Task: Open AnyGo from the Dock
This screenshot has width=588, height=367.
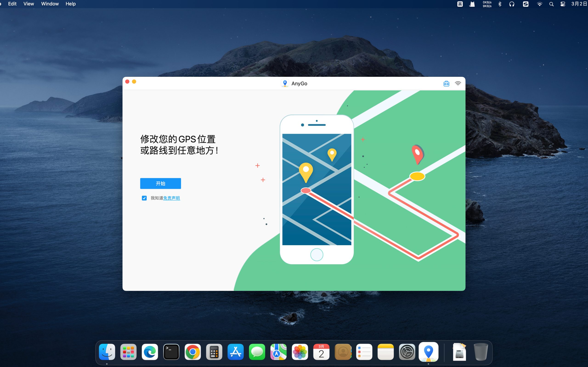Action: [x=429, y=351]
